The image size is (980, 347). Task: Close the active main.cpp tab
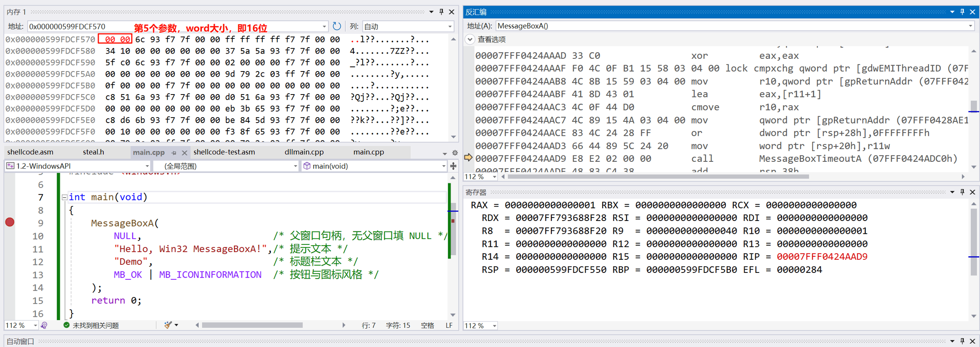(184, 152)
